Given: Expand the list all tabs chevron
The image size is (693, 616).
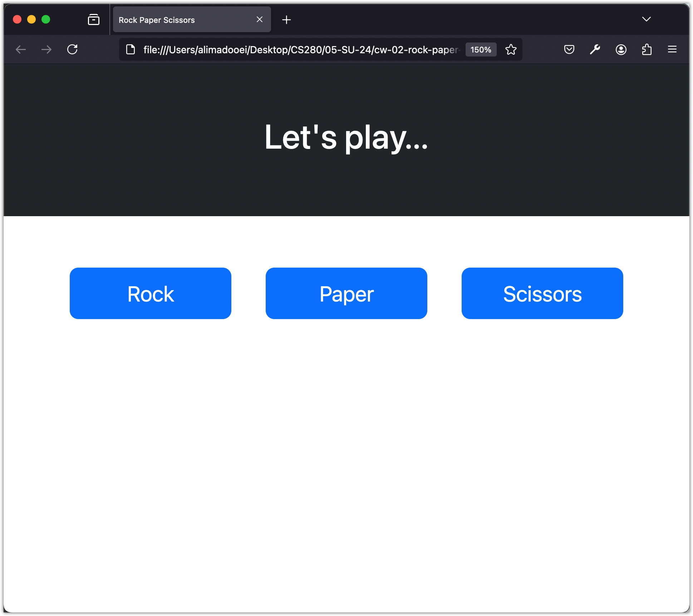Looking at the screenshot, I should [647, 19].
